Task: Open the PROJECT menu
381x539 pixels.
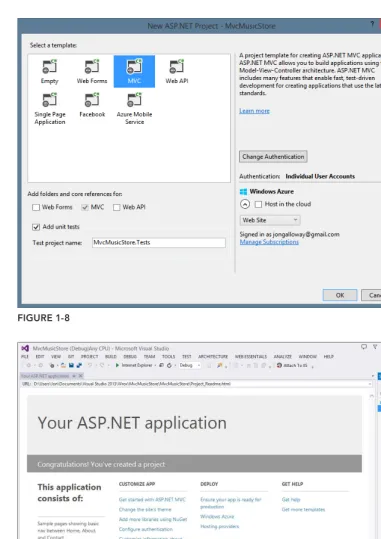Action: [x=90, y=357]
